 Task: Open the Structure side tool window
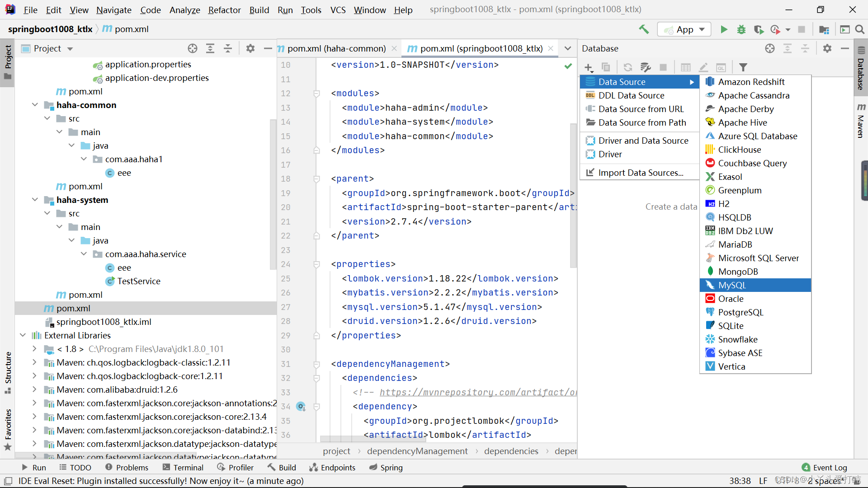[8, 372]
